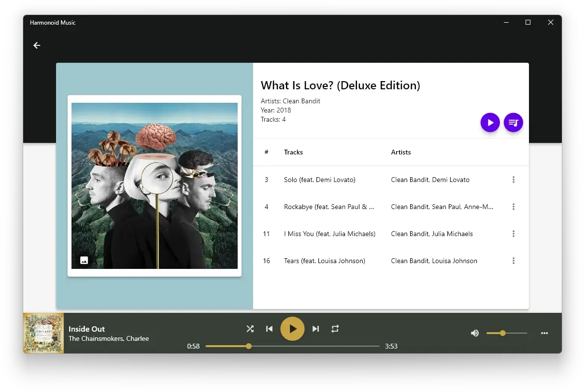Select I Miss You (feat. Julia Michaels)
This screenshot has height=392, width=585.
coord(330,234)
